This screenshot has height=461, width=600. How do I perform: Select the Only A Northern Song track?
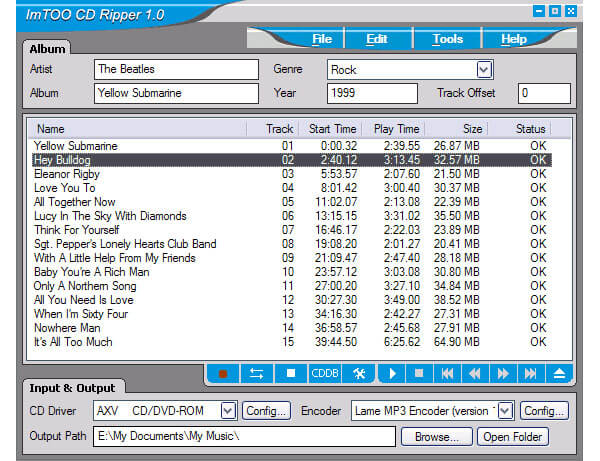point(292,286)
